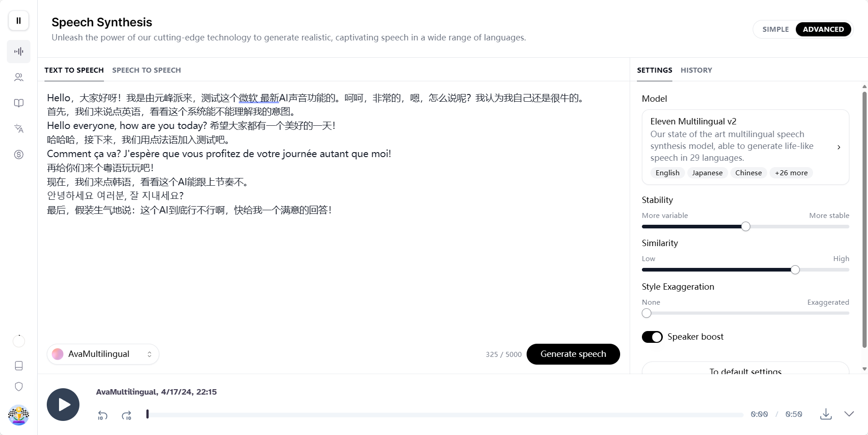Click the pause icon at top of sidebar

(19, 20)
